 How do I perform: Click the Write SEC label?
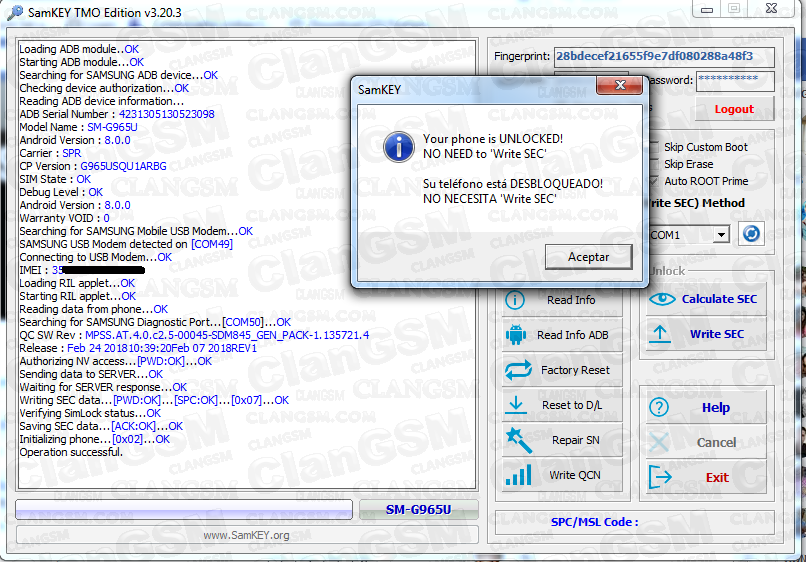717,334
